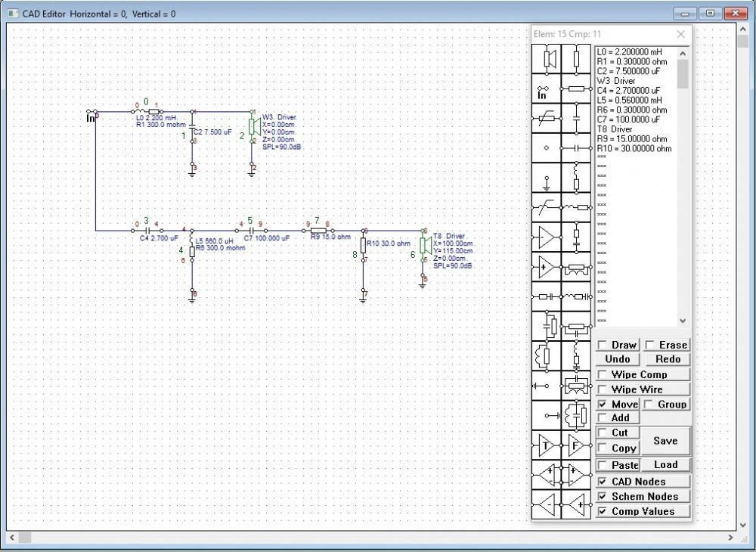Select the F amplifier block icon

576,445
